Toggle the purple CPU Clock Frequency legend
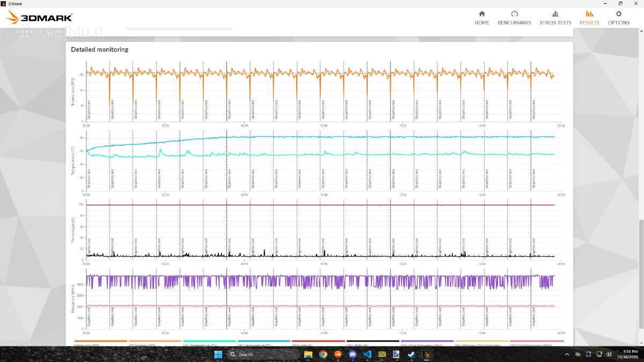The image size is (644, 362). [x=427, y=343]
